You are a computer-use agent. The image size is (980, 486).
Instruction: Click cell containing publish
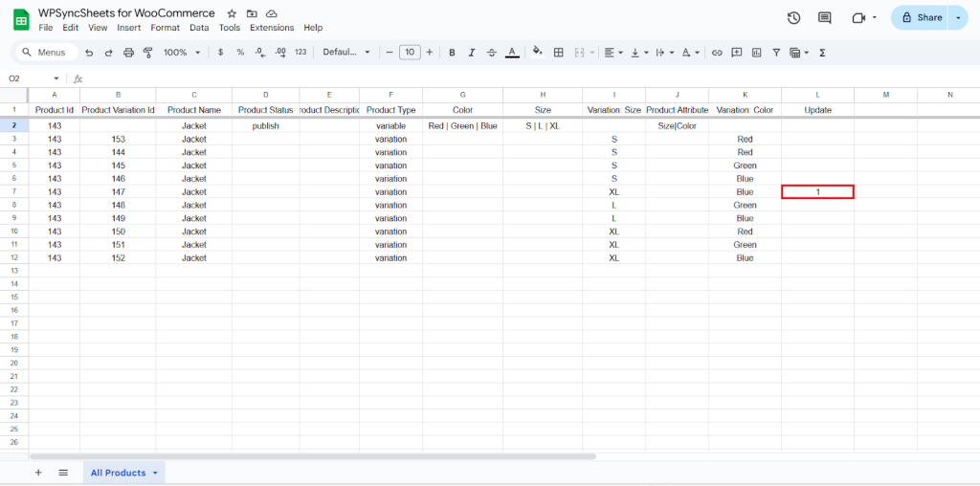pos(266,126)
